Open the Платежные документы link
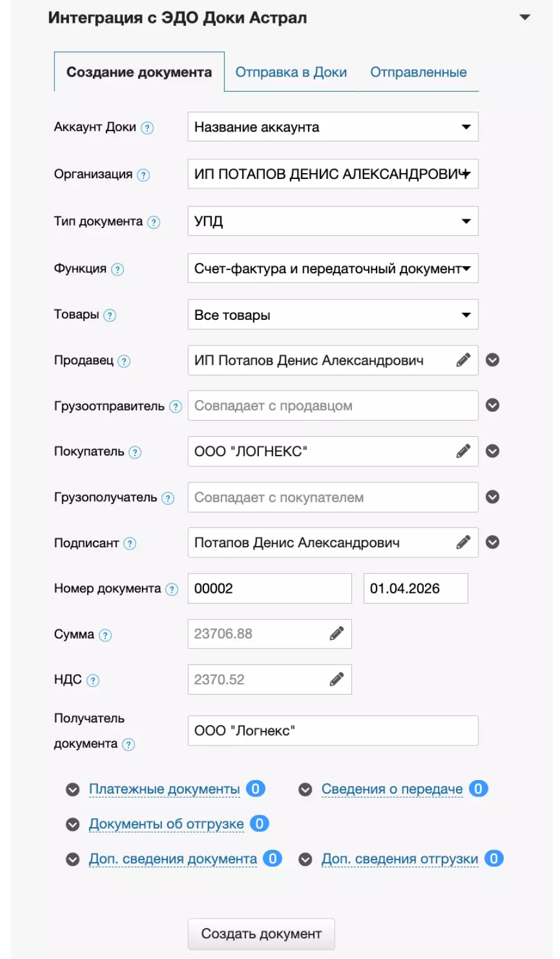This screenshot has width=560, height=959. coord(164,789)
